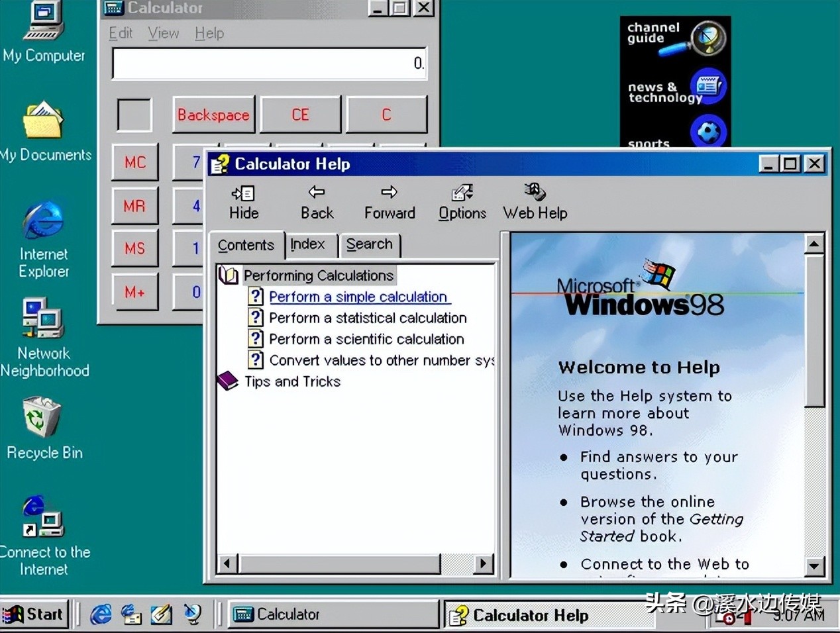Click the Calculator display field

pyautogui.click(x=270, y=64)
